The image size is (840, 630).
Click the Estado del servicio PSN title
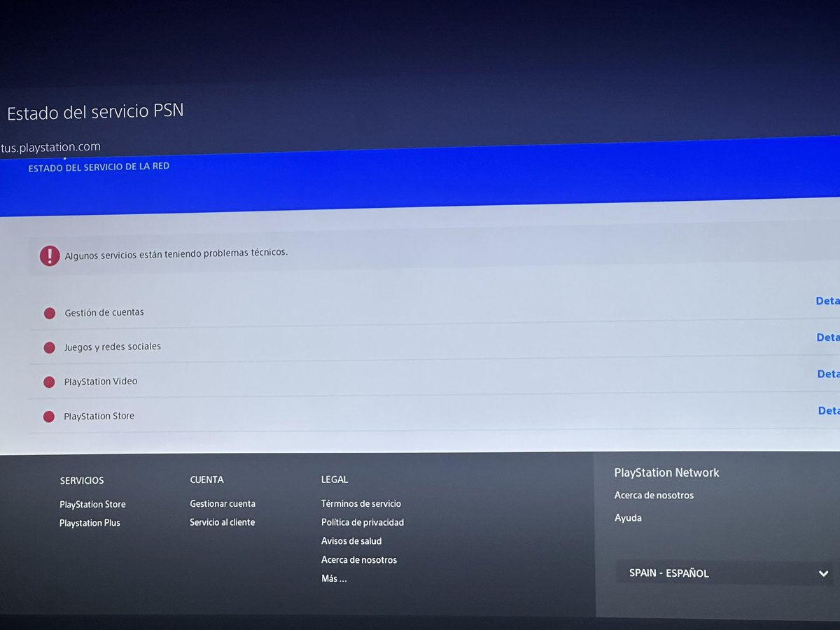coord(95,111)
